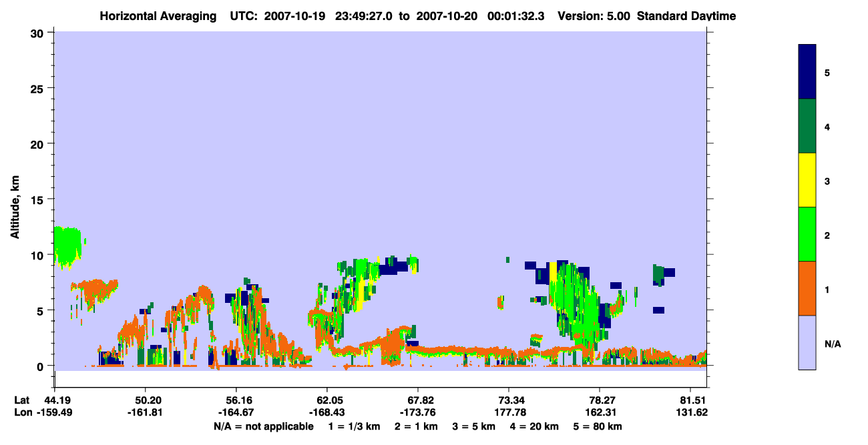Click the longitude value -161.81
Image resolution: width=868 pixels, height=445 pixels.
point(146,412)
